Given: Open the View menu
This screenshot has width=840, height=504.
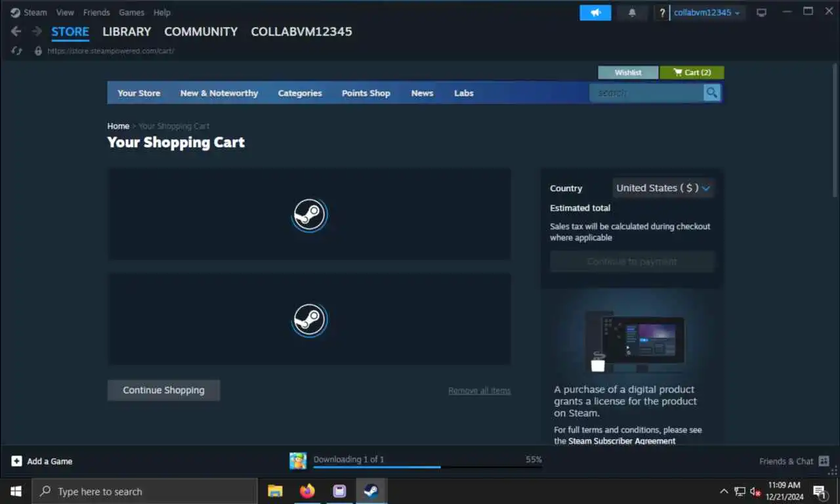Looking at the screenshot, I should click(65, 12).
